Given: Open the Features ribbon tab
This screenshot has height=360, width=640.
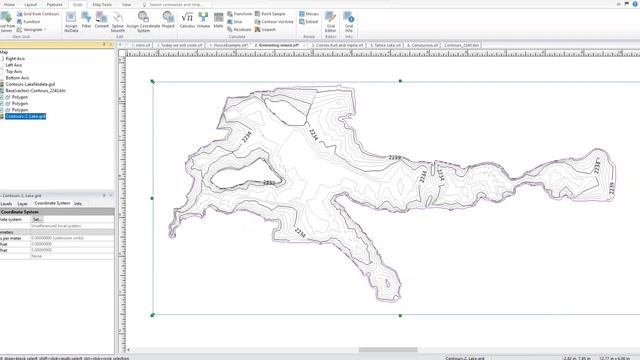Looking at the screenshot, I should [54, 4].
